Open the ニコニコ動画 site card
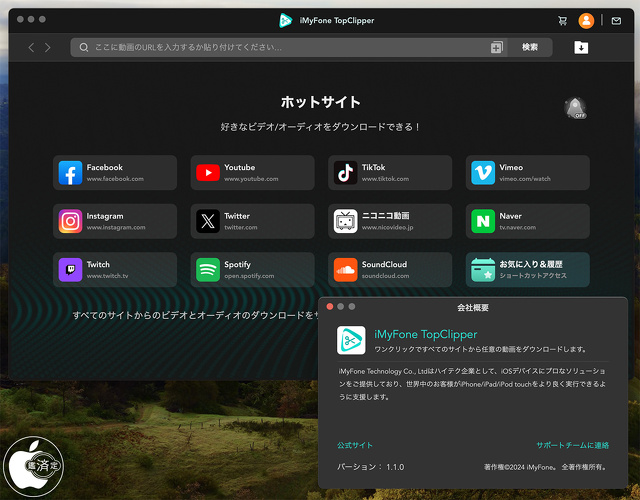Viewport: 640px width, 500px height. coord(390,221)
